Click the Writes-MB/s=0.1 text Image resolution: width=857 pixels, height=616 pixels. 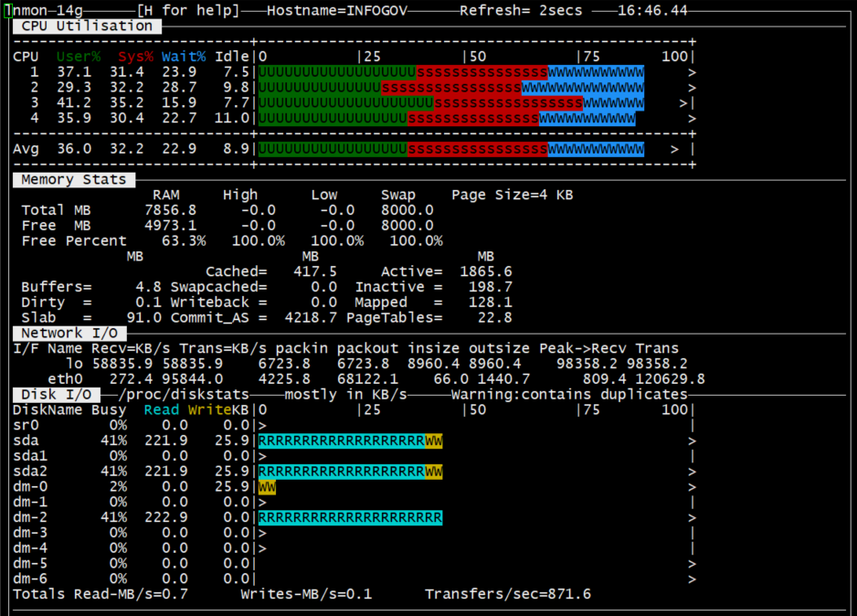point(307,594)
